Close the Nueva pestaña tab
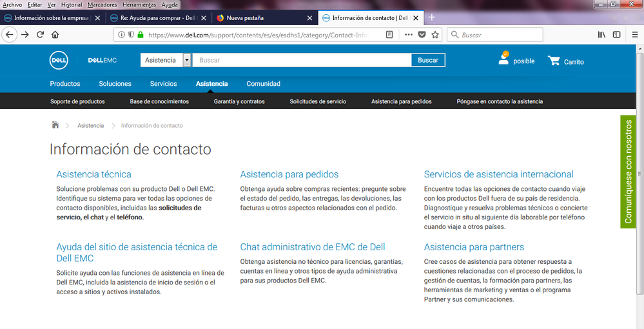Screen dimensions: 644x329 click(x=309, y=18)
